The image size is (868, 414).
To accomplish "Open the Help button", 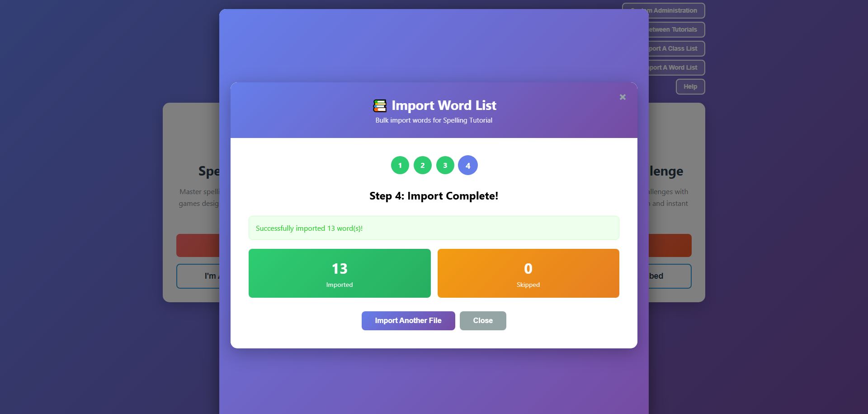I will (690, 86).
